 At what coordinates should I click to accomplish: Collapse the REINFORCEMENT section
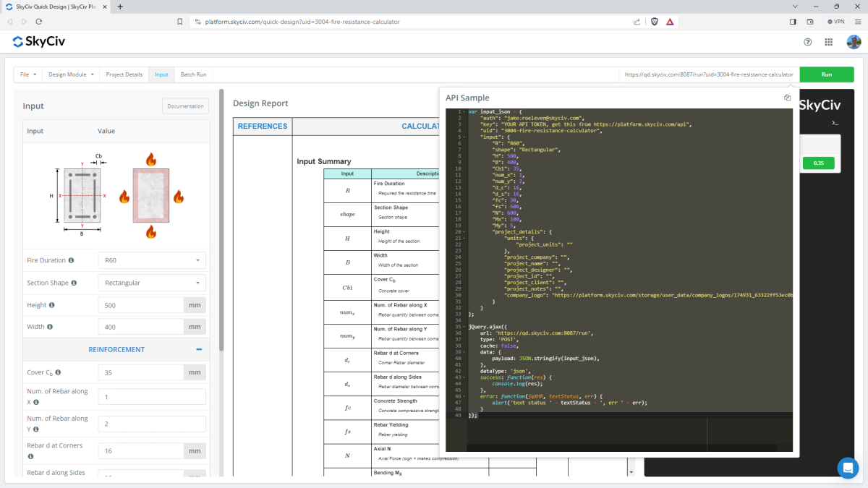point(199,349)
